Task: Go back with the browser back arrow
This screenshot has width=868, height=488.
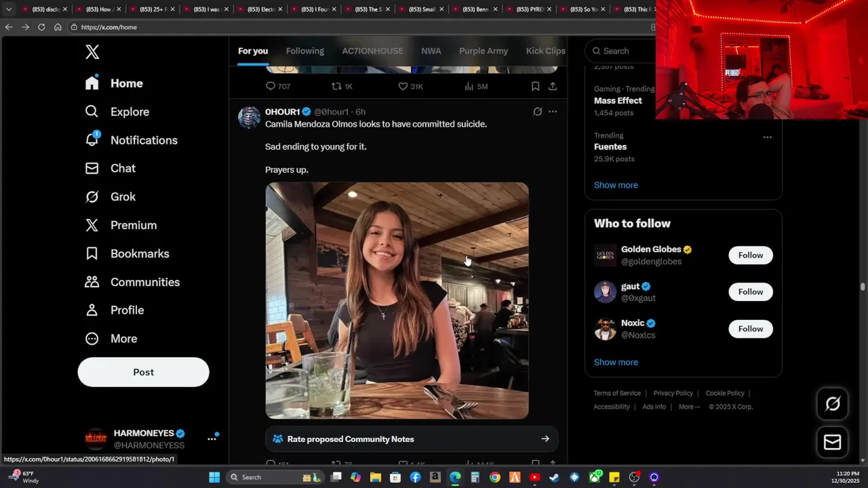Action: 9,27
